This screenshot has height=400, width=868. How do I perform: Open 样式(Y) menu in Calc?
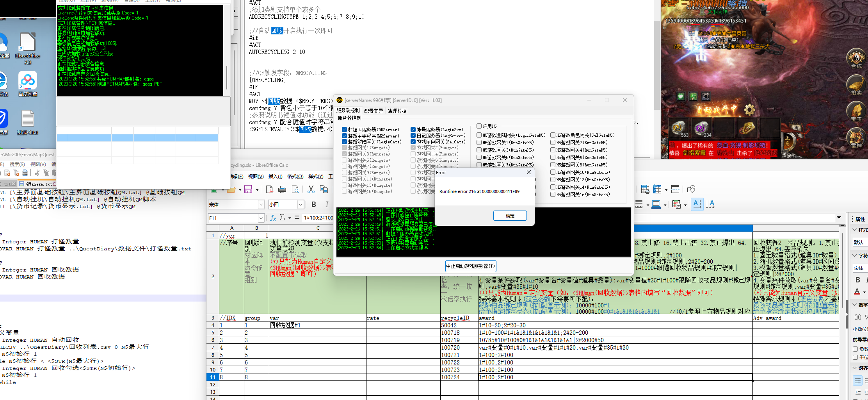(316, 177)
